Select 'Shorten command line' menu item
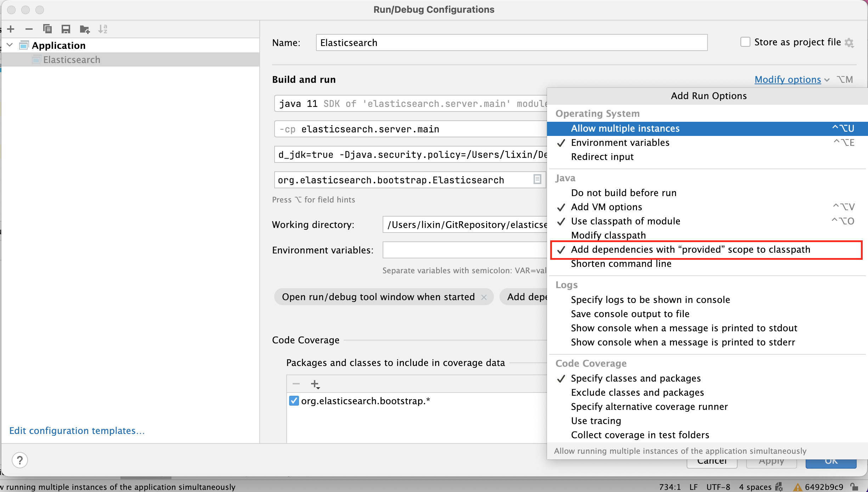868x492 pixels. coord(620,264)
